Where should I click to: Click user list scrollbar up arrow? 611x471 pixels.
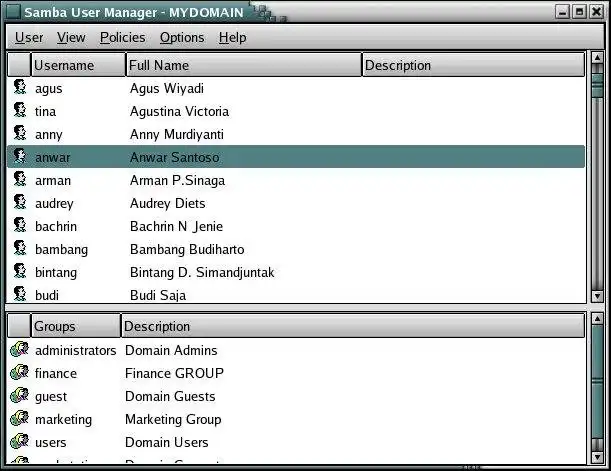(x=597, y=58)
